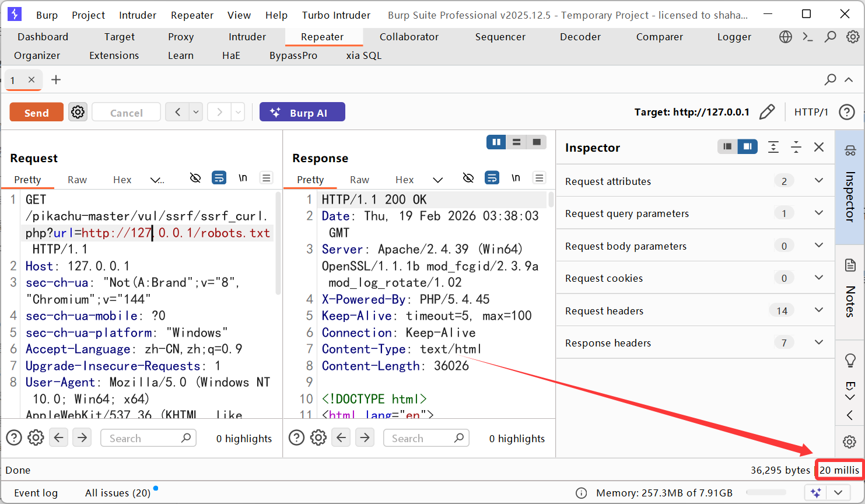Switch to combined tab layout view
This screenshot has height=504, width=865.
[537, 142]
